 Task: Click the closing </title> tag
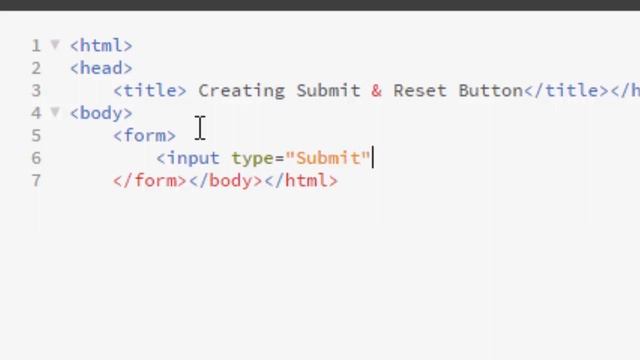(567, 91)
